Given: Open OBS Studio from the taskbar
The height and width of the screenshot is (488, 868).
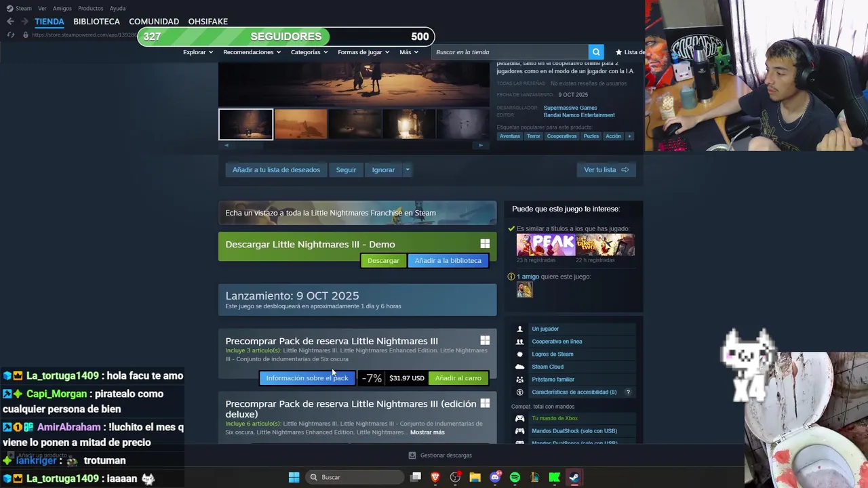Looking at the screenshot, I should [455, 477].
